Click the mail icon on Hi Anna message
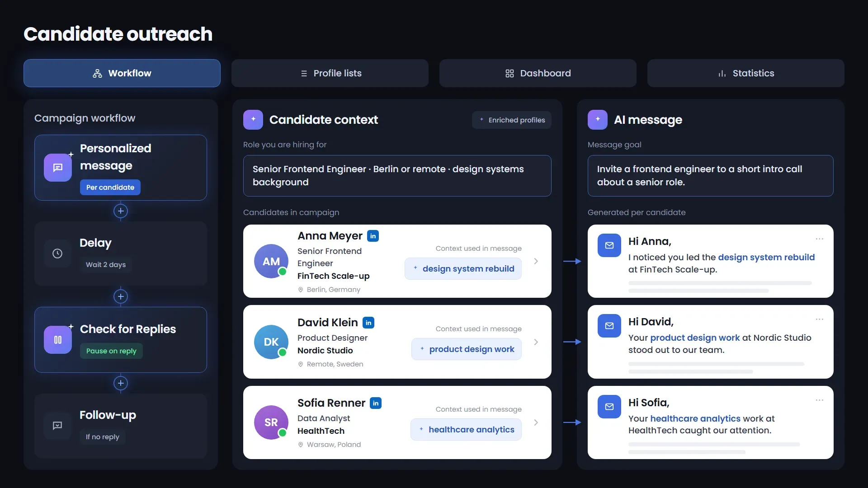The image size is (868, 488). pyautogui.click(x=609, y=245)
